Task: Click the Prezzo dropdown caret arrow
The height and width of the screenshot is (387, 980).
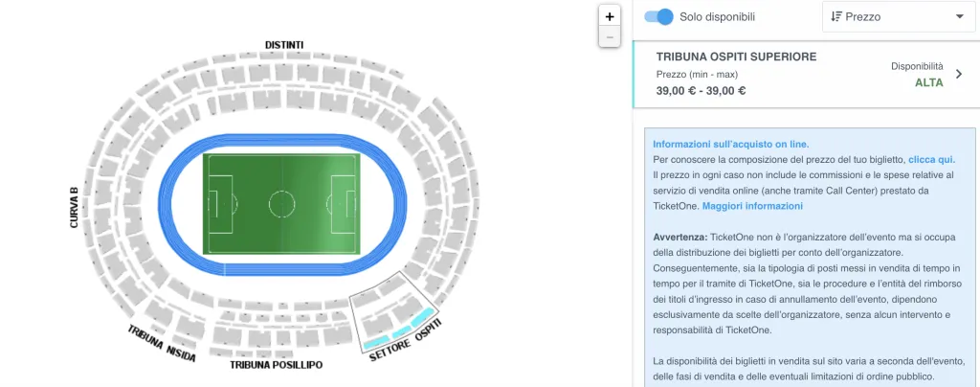Action: coord(959,17)
